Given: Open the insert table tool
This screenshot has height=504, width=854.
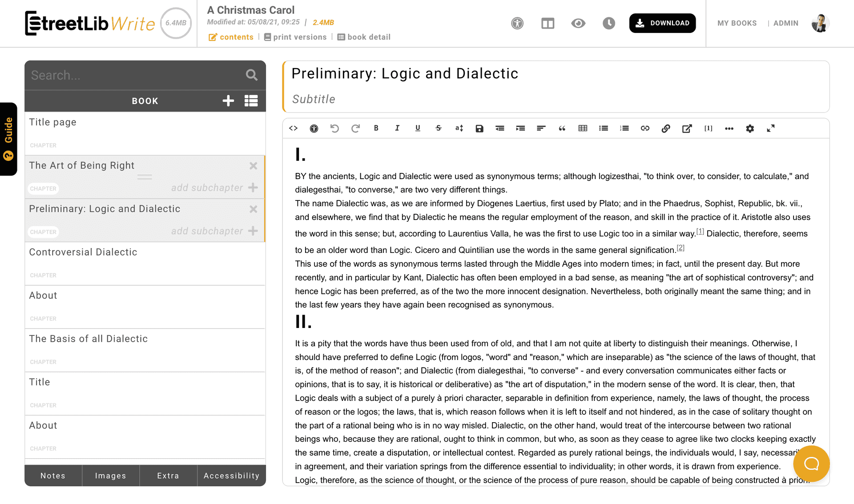Looking at the screenshot, I should point(583,128).
